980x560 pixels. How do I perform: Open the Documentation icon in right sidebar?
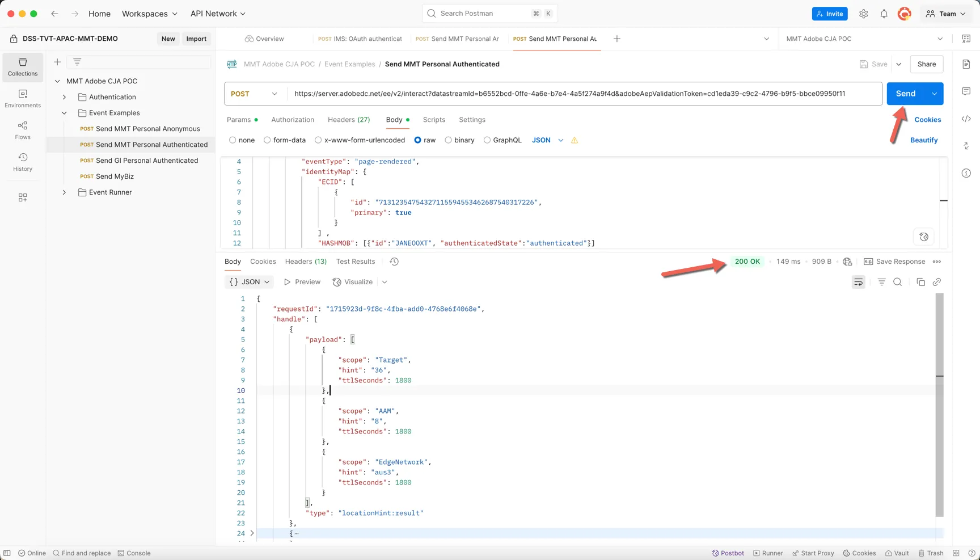(x=966, y=64)
